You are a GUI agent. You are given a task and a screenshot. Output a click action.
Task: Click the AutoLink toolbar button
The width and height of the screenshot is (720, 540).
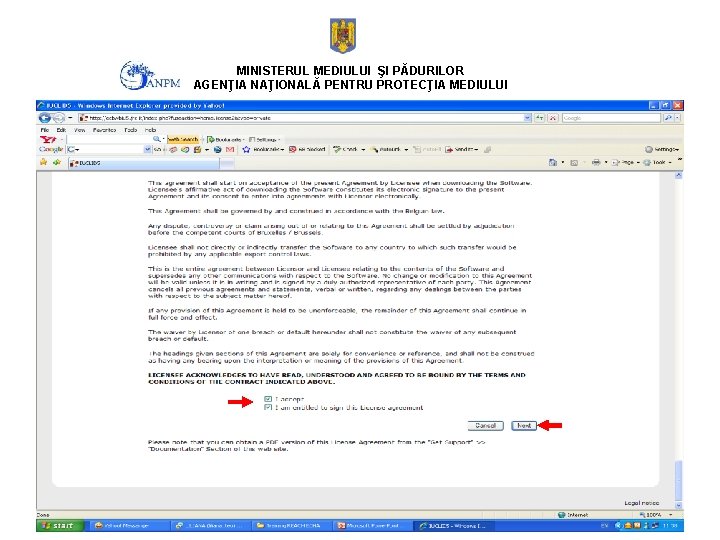pos(389,149)
